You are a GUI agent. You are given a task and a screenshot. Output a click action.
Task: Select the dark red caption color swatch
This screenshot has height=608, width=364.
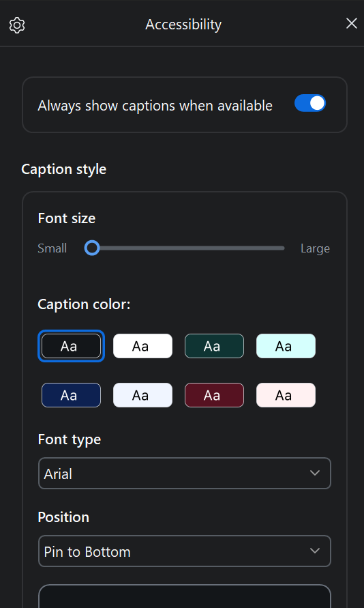(x=214, y=395)
